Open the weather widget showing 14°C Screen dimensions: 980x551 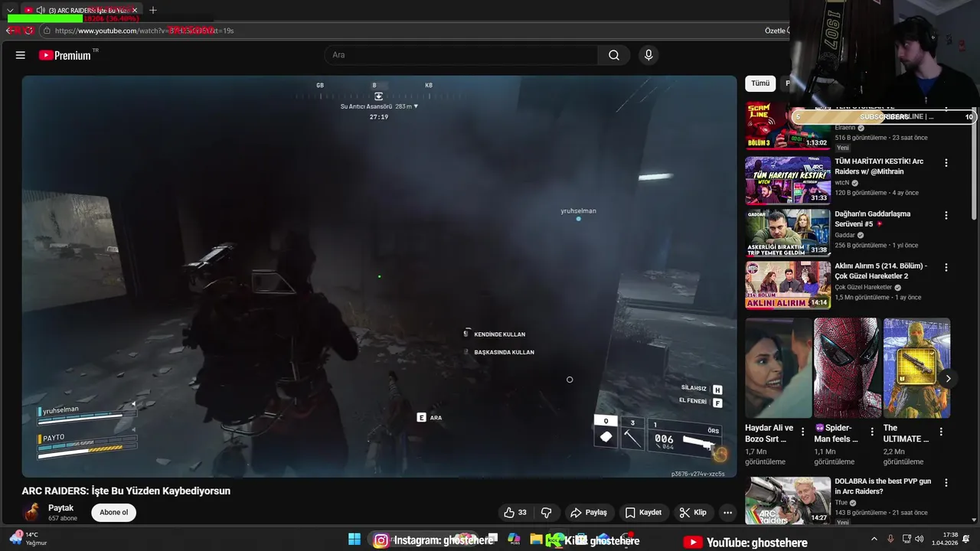[x=29, y=539]
